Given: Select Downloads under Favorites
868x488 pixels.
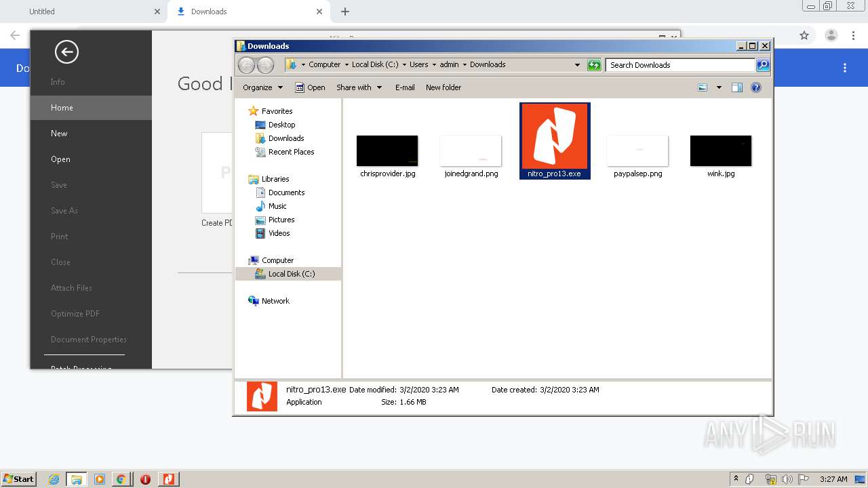Looking at the screenshot, I should click(279, 138).
